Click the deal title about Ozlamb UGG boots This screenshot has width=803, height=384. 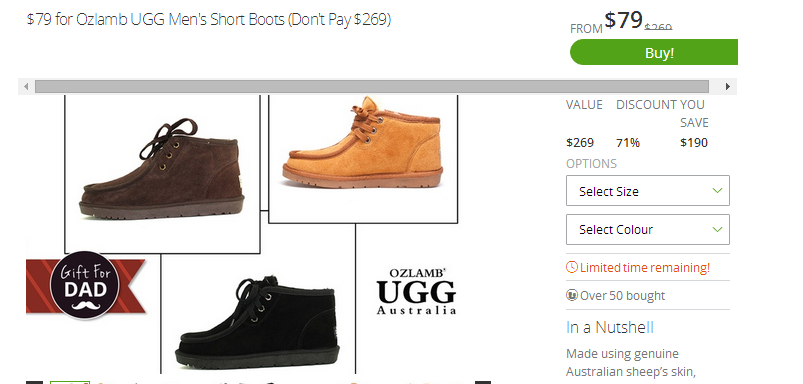click(209, 20)
